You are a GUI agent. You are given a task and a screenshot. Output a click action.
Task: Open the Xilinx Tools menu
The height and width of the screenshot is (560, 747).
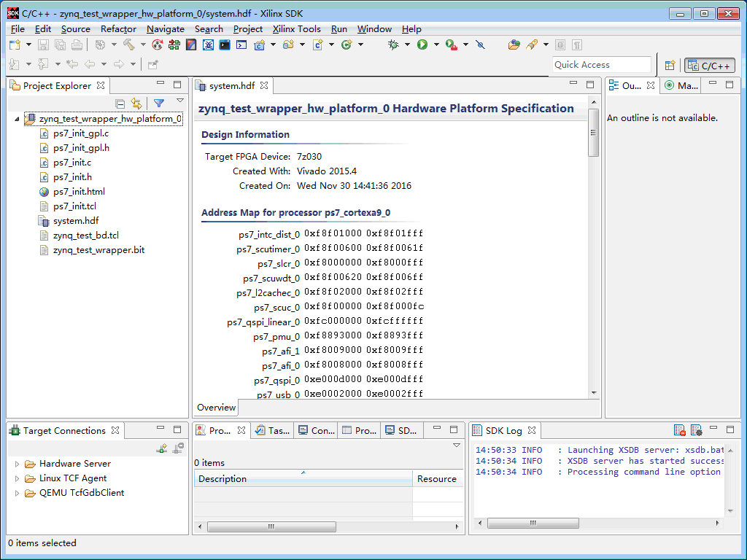click(x=296, y=29)
